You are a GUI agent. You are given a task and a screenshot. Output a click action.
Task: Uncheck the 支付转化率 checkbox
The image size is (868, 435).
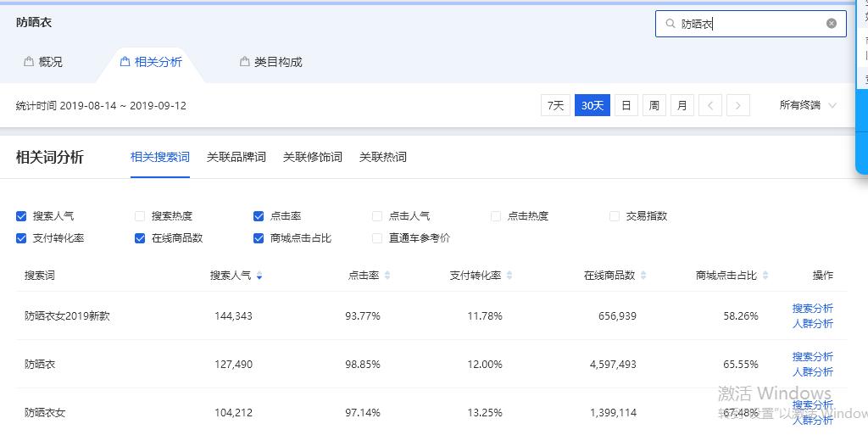(21, 238)
